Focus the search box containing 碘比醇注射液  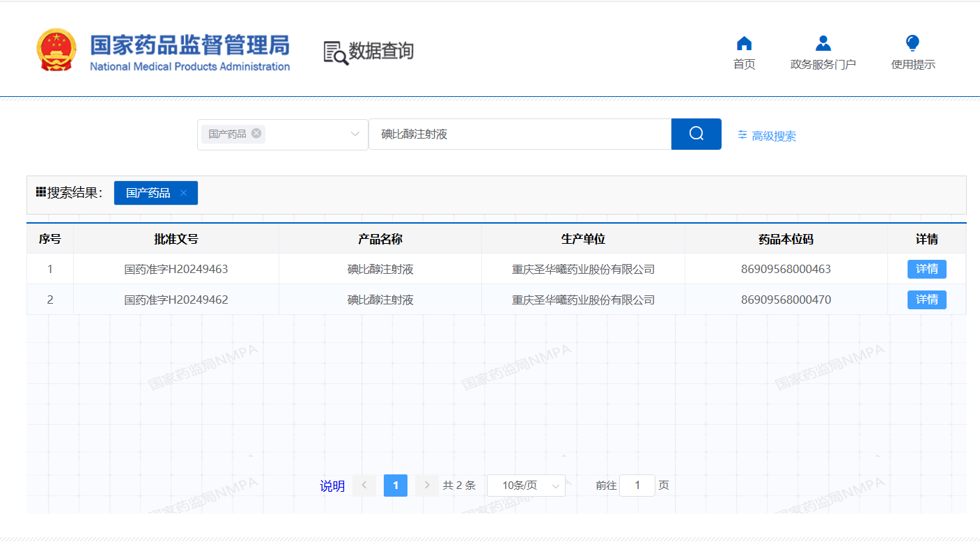click(x=520, y=134)
